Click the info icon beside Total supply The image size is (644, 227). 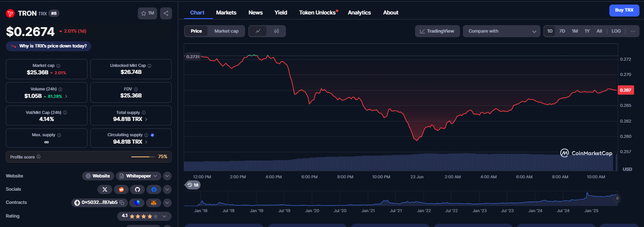(x=144, y=112)
